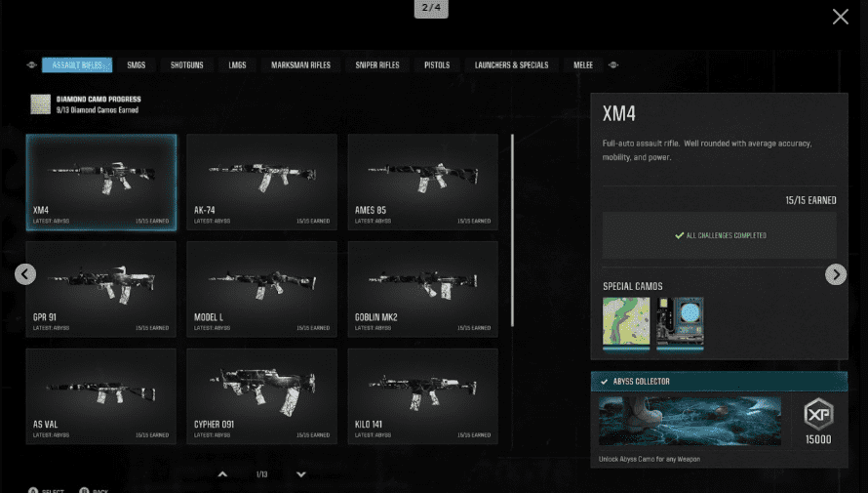Click the All Challenges Completed bar
Image resolution: width=868 pixels, height=493 pixels.
tap(719, 235)
